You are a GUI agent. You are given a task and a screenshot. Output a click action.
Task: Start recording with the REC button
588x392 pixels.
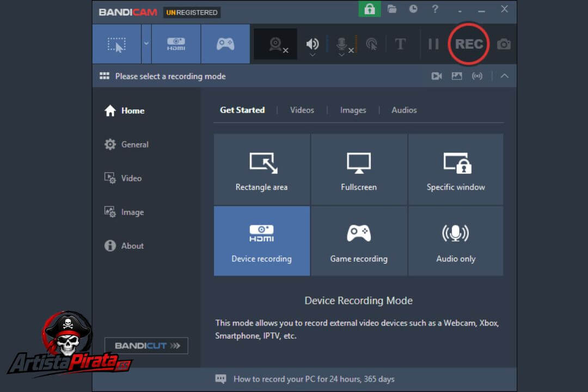tap(469, 44)
